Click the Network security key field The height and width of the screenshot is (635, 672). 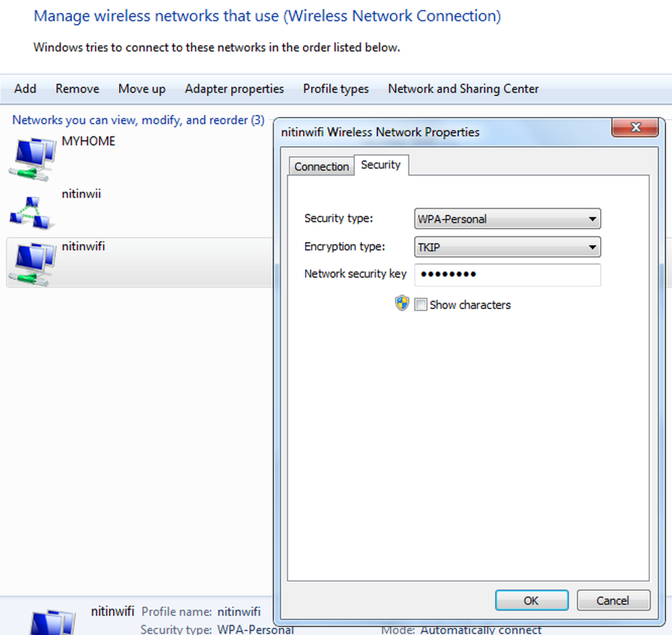507,275
